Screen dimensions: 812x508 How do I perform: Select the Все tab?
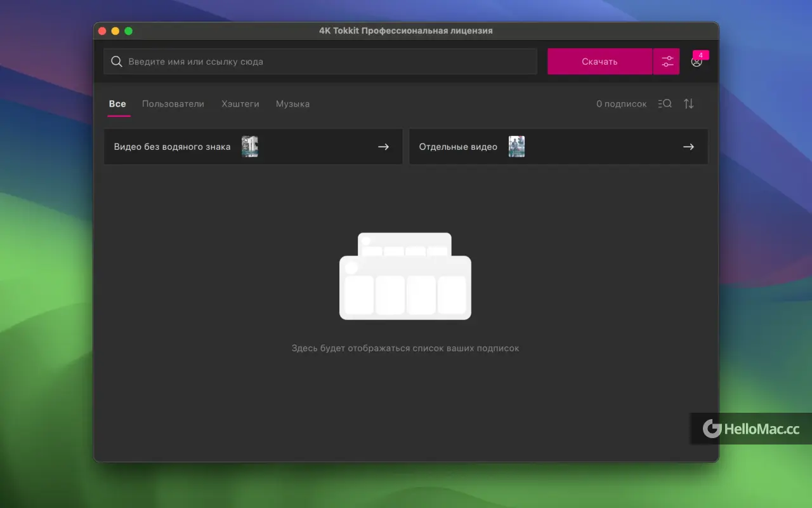pos(117,104)
